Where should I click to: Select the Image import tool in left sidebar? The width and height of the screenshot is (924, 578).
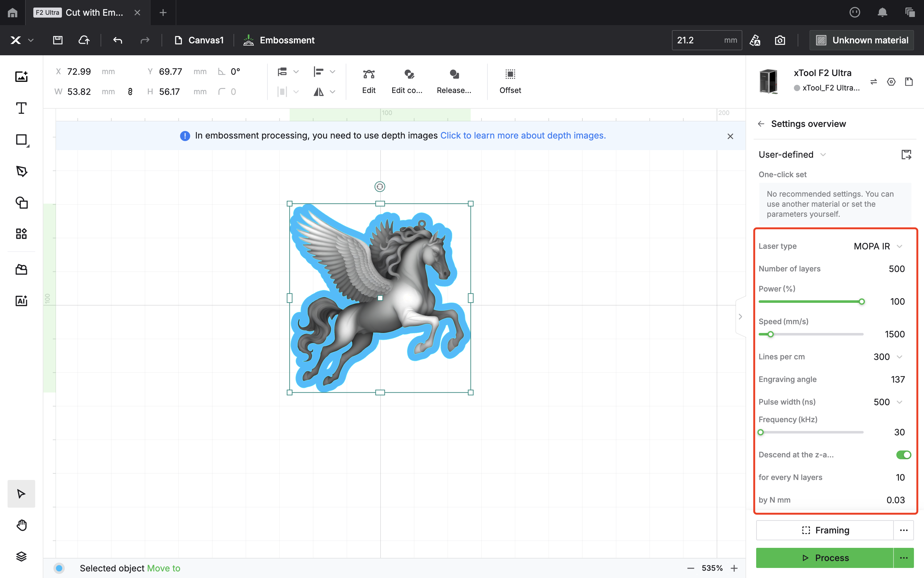pos(21,76)
